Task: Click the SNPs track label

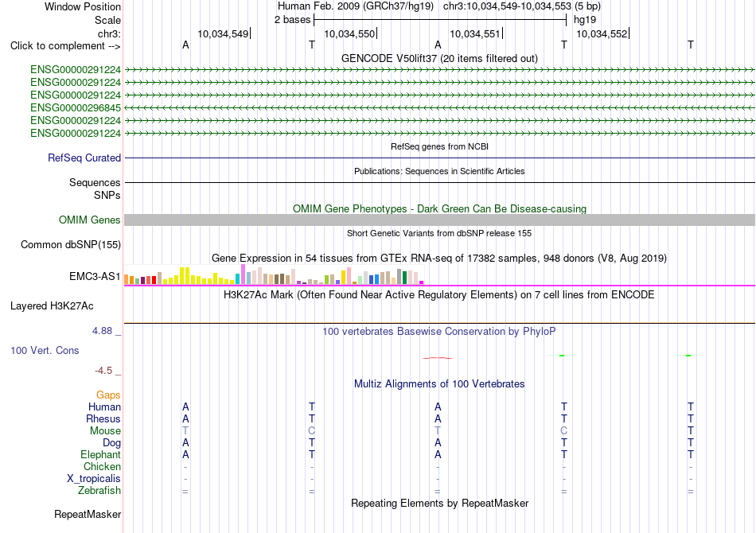Action: click(107, 195)
